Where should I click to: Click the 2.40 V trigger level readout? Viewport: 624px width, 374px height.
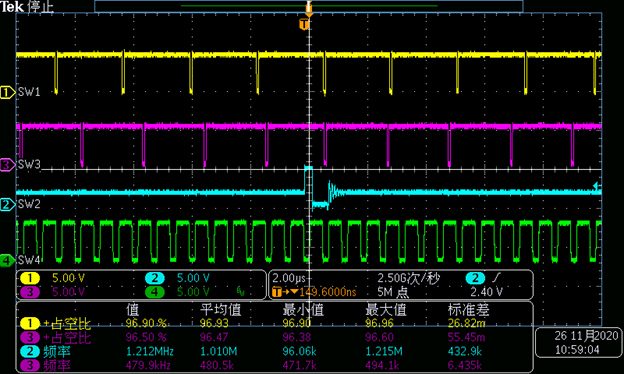click(486, 292)
